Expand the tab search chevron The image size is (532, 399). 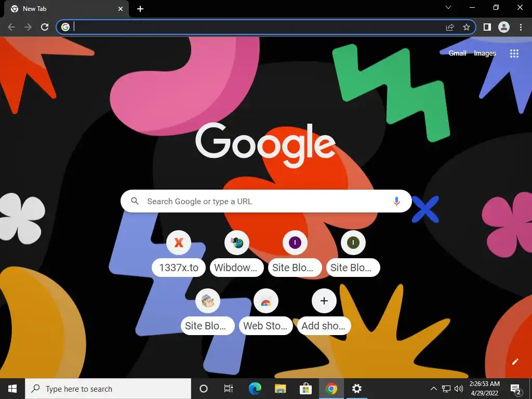[448, 7]
